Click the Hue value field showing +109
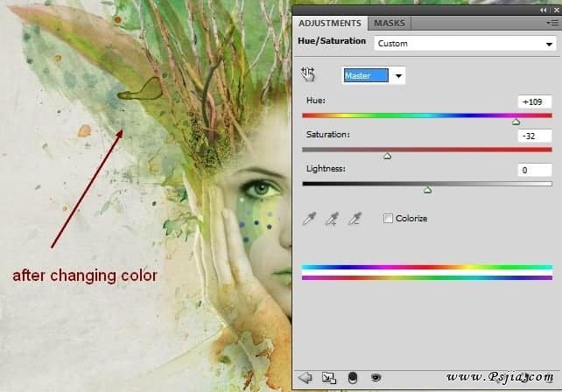 pyautogui.click(x=534, y=102)
